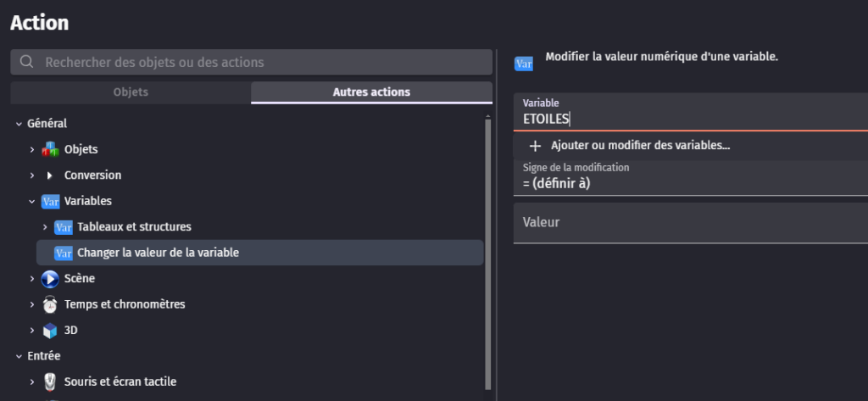Click the Variables Var icon

coord(50,202)
